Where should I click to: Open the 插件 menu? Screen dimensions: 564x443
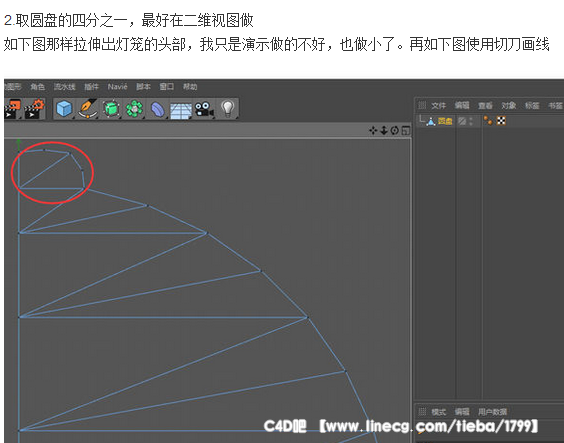(x=91, y=87)
